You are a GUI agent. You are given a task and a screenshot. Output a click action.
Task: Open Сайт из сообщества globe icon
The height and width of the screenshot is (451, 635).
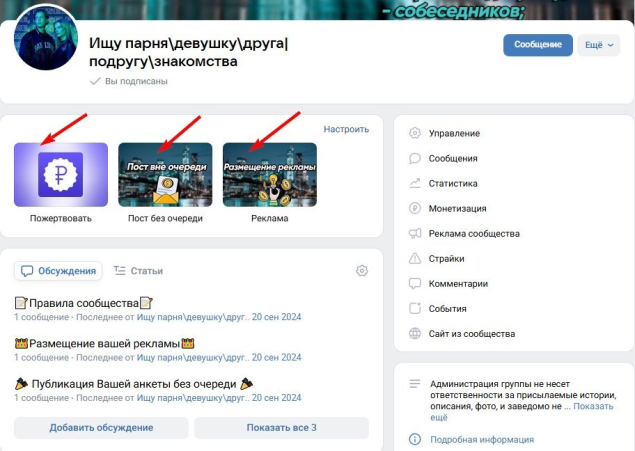coord(415,334)
